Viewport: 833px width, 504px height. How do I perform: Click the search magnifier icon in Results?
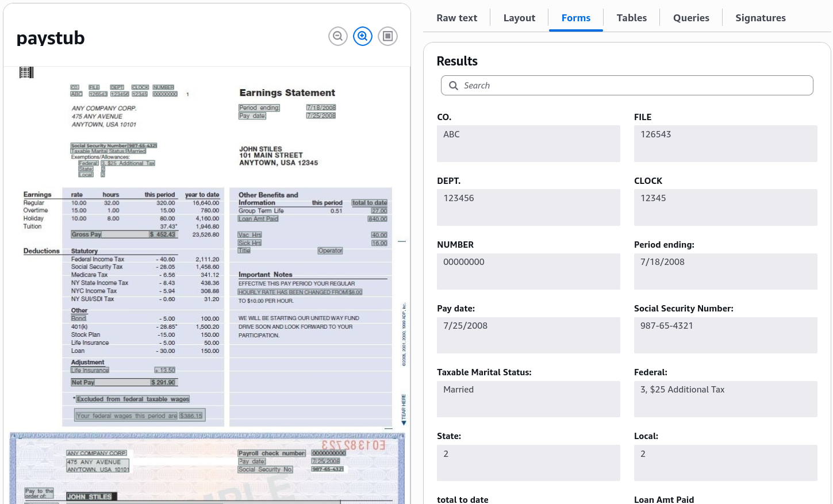pos(454,86)
